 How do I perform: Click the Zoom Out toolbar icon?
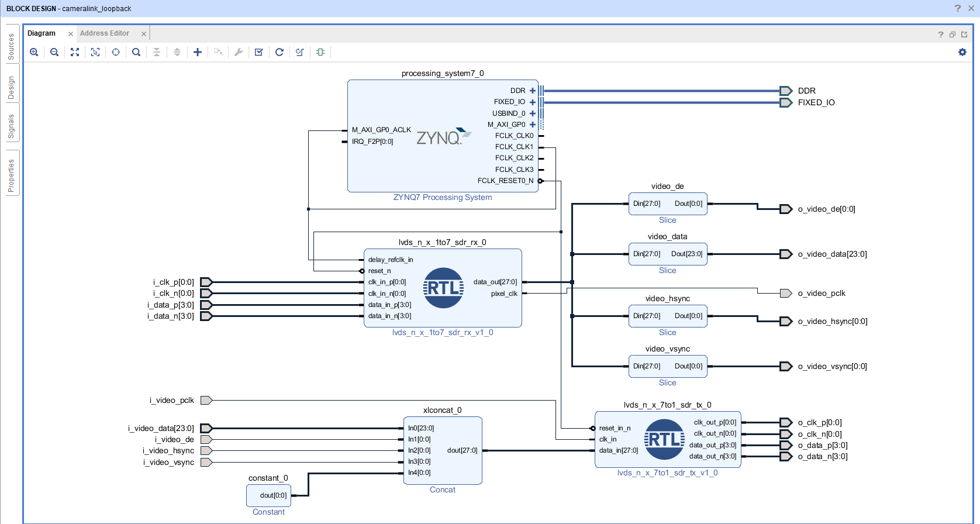click(54, 52)
